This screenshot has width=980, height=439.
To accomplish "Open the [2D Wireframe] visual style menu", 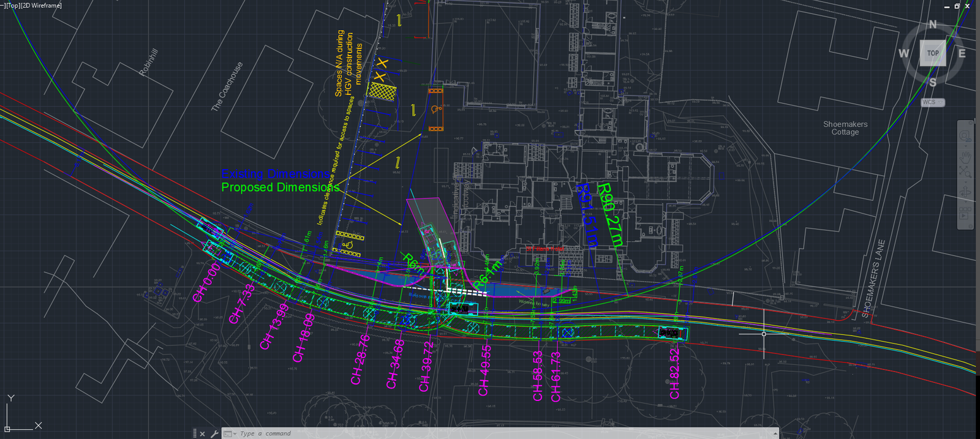I will coord(41,6).
